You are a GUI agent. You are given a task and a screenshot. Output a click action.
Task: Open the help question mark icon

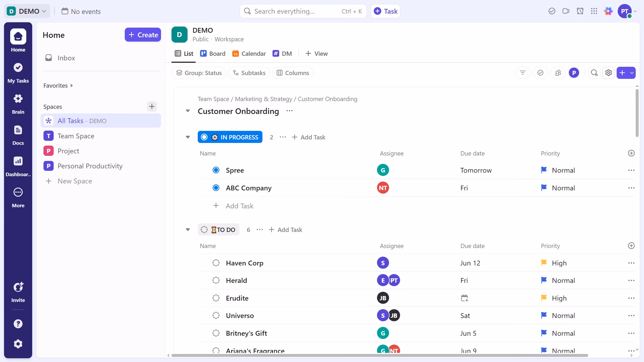18,324
